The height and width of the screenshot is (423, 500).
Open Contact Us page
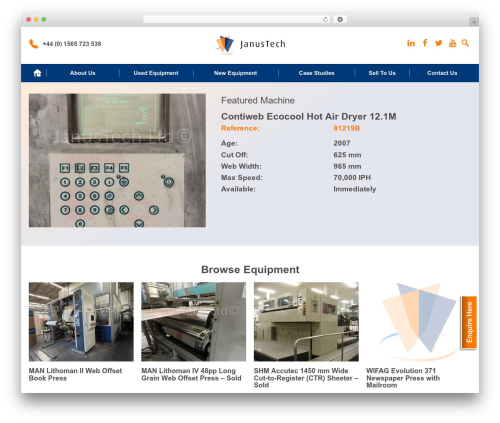(x=442, y=73)
